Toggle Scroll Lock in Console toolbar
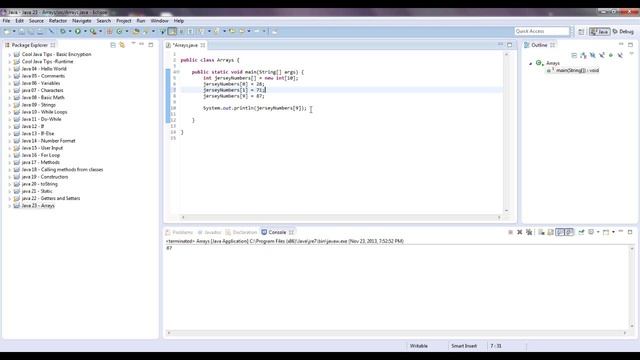This screenshot has width=640, height=360. 550,232
